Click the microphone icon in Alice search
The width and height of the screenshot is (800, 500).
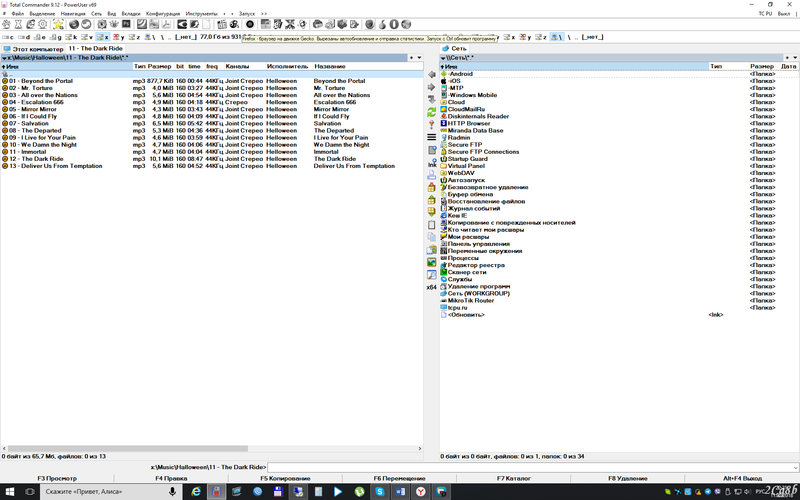pos(172,491)
